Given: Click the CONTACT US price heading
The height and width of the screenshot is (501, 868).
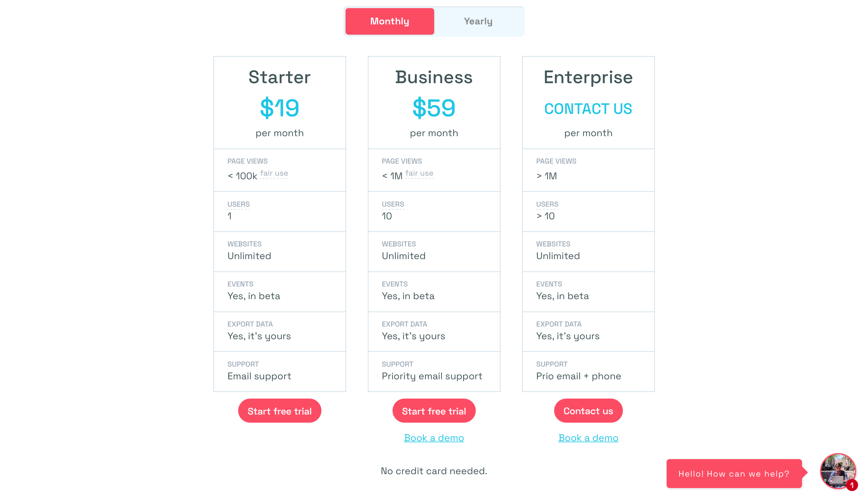Looking at the screenshot, I should [588, 109].
